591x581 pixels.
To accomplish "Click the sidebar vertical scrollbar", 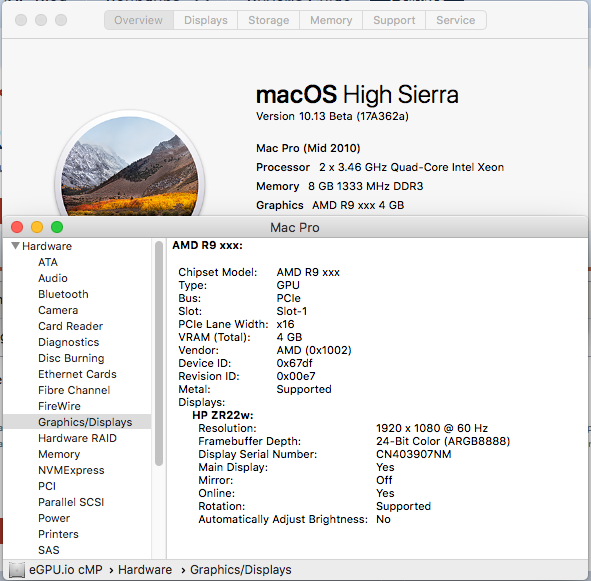I will pos(159,354).
